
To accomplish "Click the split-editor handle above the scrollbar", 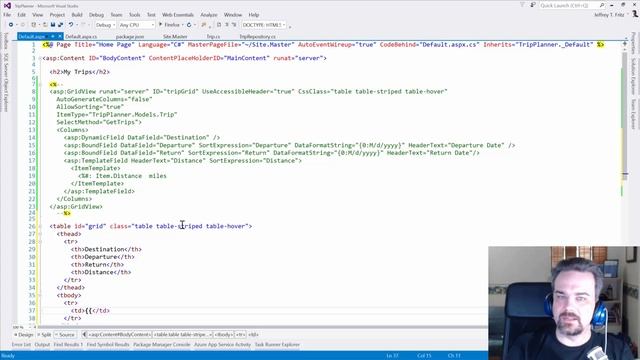I will coord(624,43).
